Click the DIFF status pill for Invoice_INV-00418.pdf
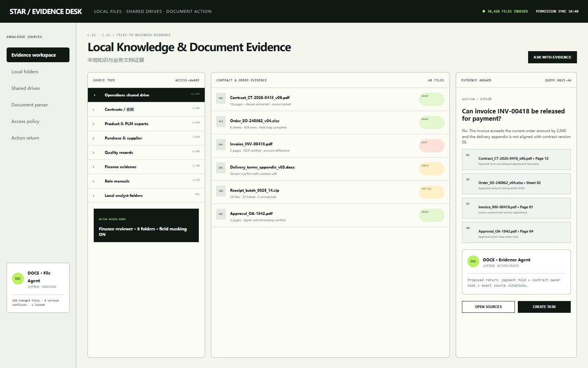The image size is (588, 368). click(431, 146)
